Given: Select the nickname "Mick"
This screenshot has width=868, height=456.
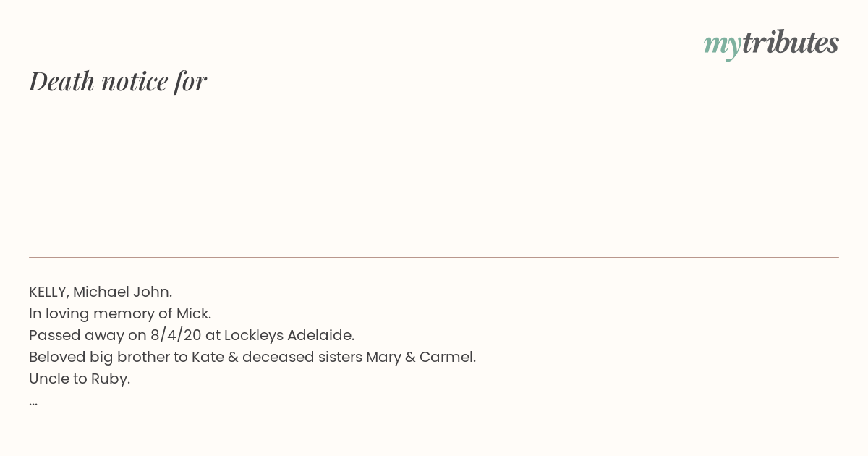Looking at the screenshot, I should (194, 314).
